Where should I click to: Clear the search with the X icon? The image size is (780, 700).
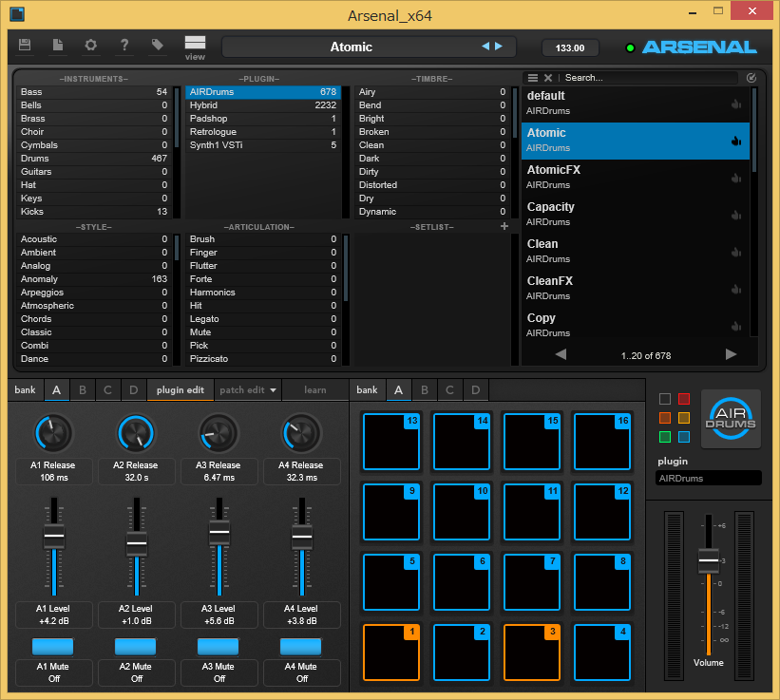[548, 78]
